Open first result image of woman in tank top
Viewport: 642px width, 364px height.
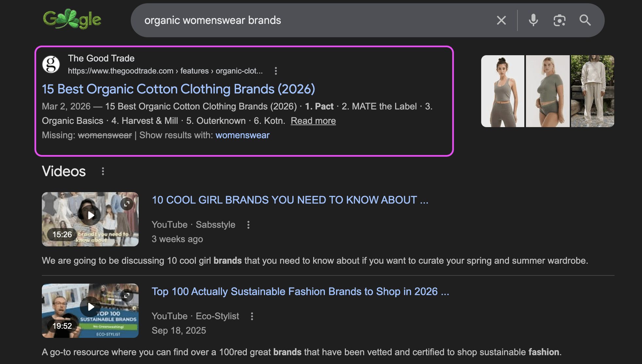[x=503, y=91]
